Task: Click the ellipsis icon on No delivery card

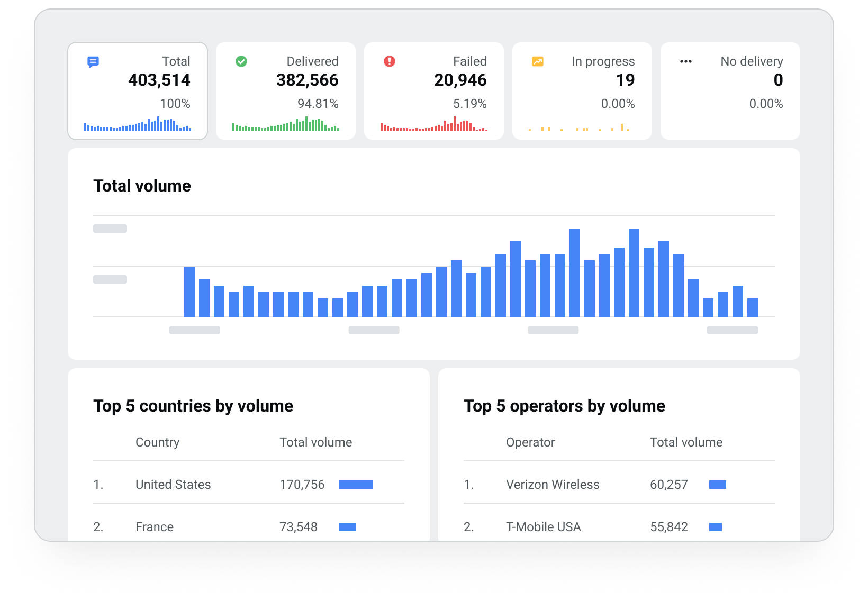Action: [685, 61]
